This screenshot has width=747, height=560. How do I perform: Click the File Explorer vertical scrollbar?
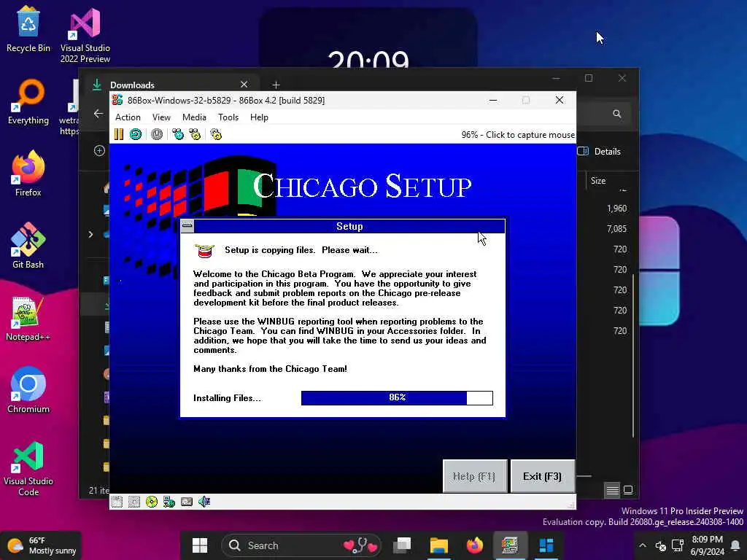(632, 355)
